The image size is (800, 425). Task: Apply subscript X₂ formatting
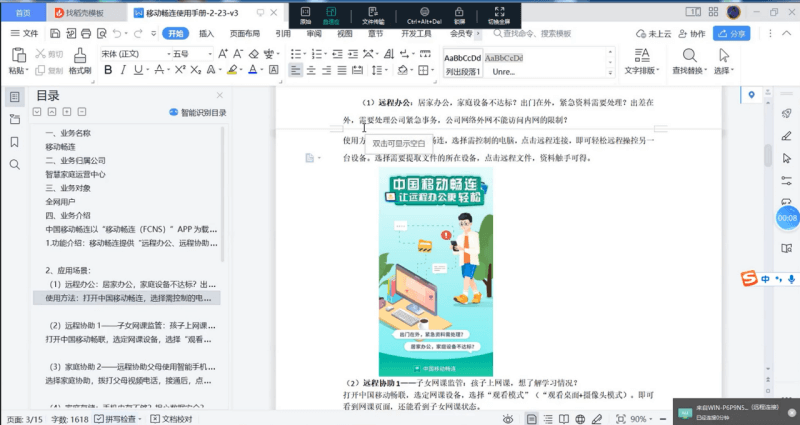click(195, 70)
